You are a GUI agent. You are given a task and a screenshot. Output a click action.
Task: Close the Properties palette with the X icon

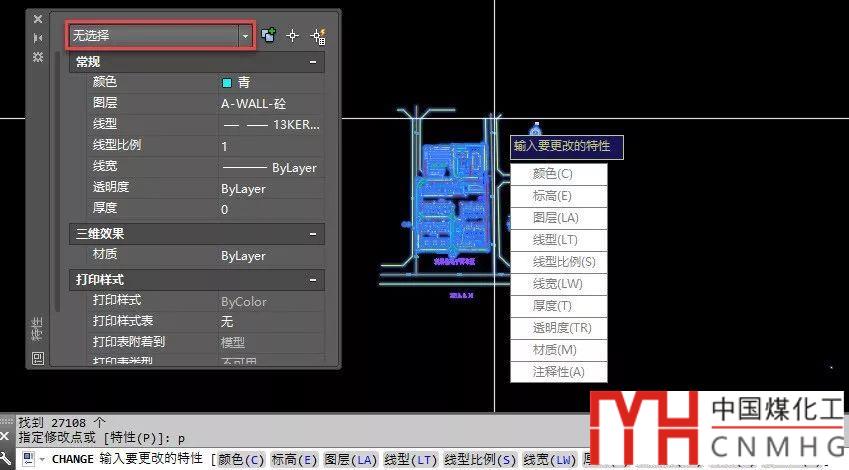[38, 19]
